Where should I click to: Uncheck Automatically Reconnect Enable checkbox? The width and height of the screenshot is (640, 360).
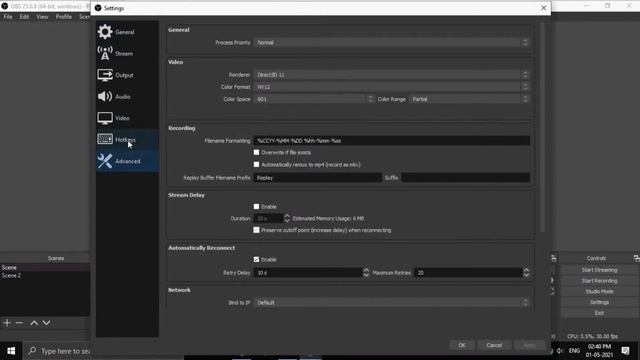(256, 260)
